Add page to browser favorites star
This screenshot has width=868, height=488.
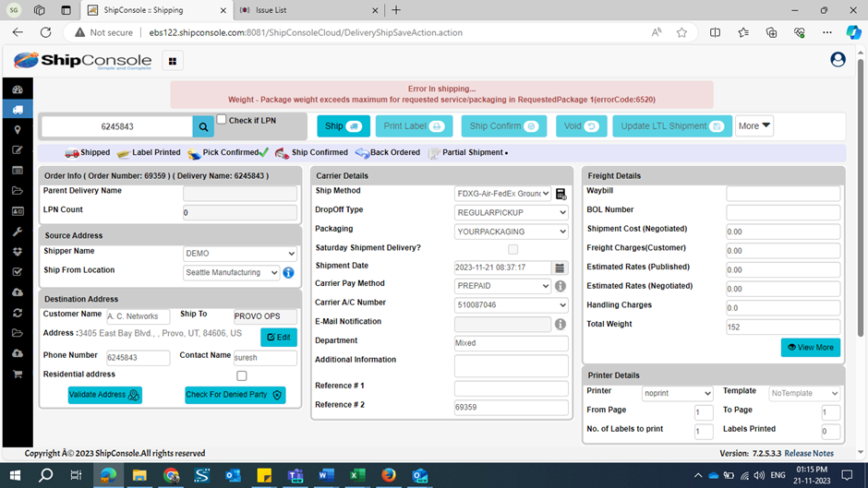[681, 32]
